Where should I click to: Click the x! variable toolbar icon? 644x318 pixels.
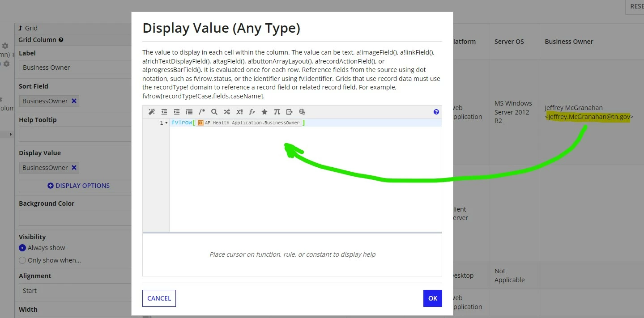click(239, 112)
